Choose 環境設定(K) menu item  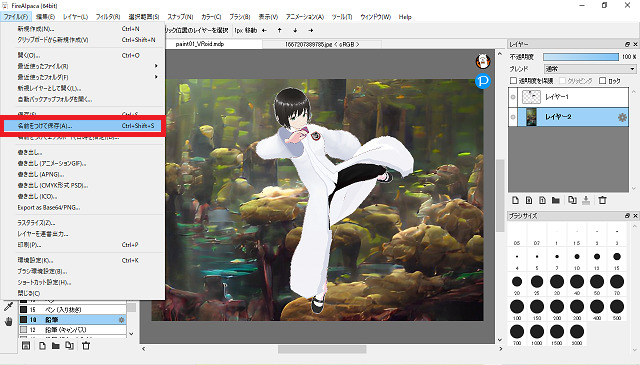82,260
